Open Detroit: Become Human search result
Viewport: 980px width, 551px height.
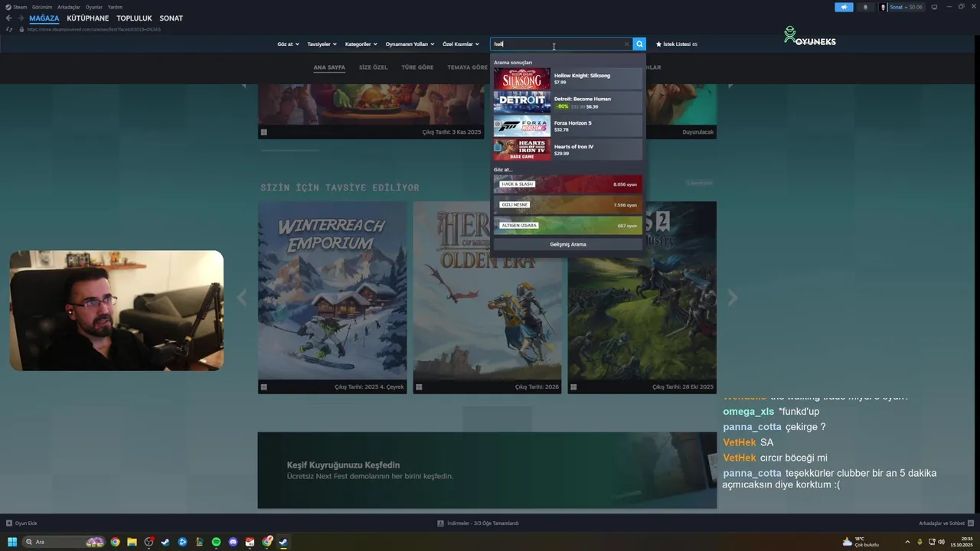[x=567, y=103]
